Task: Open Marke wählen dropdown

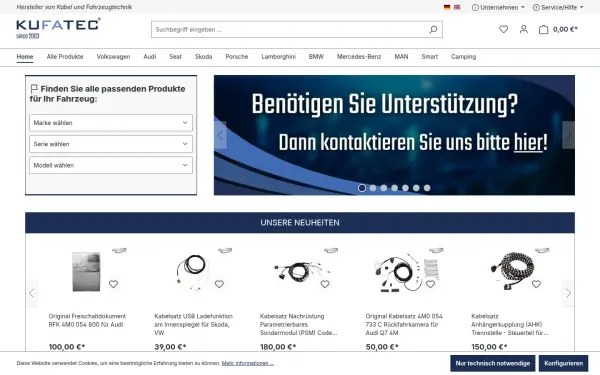Action: pyautogui.click(x=111, y=123)
